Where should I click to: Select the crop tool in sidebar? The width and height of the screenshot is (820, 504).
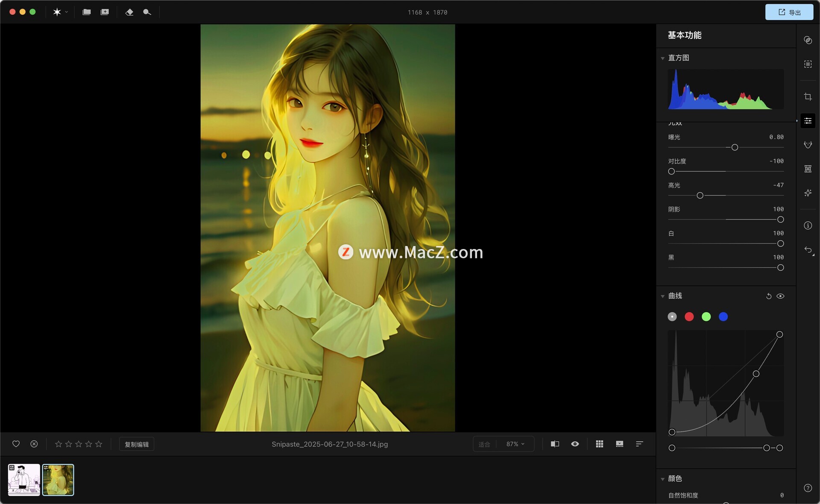tap(808, 97)
